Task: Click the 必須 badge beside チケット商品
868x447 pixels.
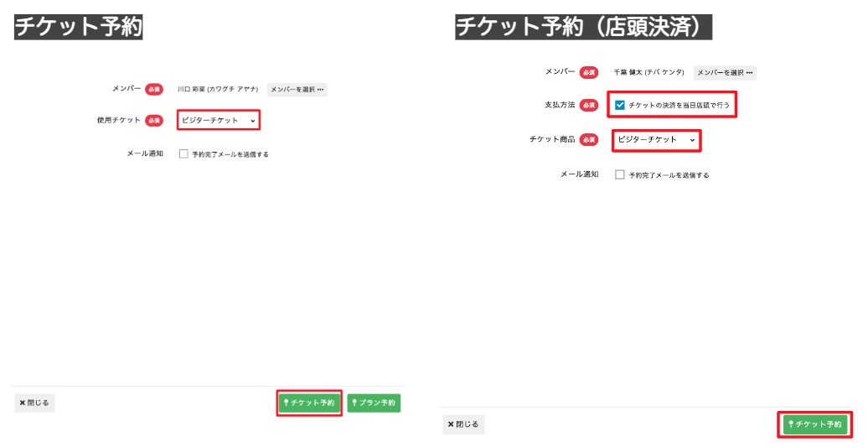Action: coord(589,139)
